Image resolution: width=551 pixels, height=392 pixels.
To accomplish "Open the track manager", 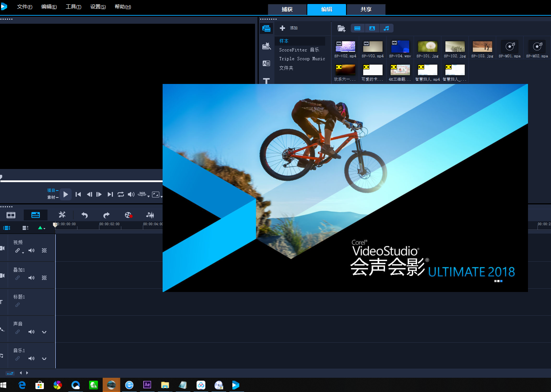I will tap(25, 228).
